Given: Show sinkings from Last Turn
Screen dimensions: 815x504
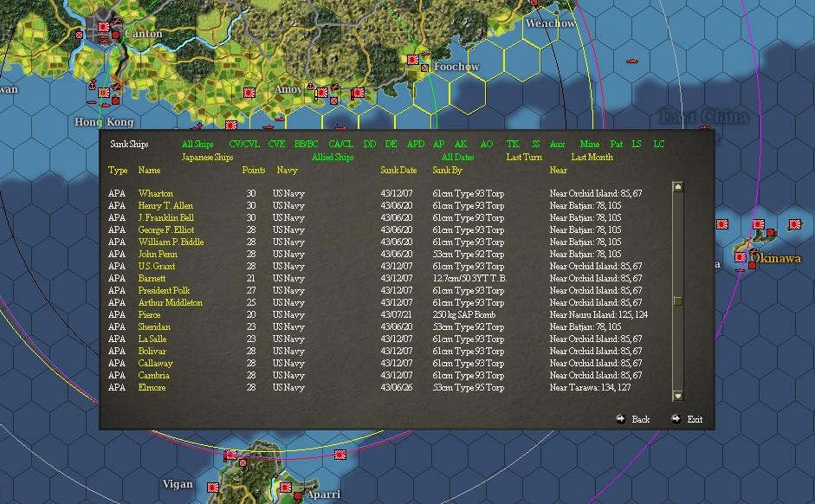Looking at the screenshot, I should point(524,157).
